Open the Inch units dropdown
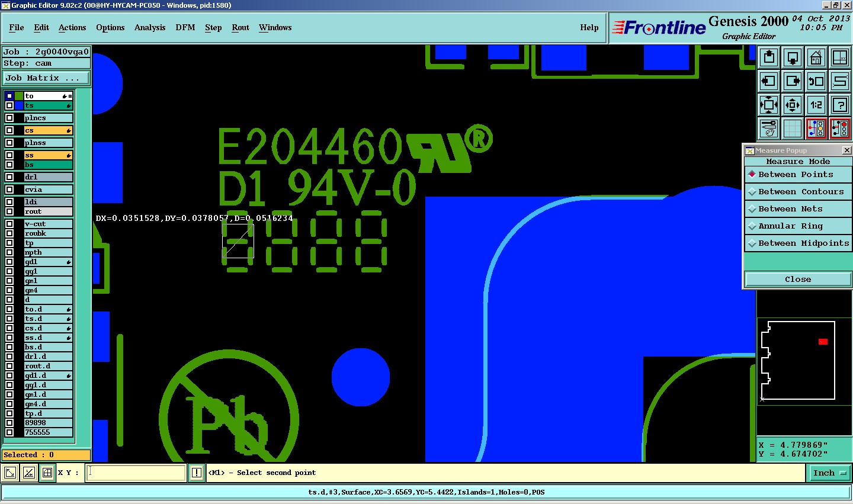This screenshot has height=504, width=853. coord(829,473)
